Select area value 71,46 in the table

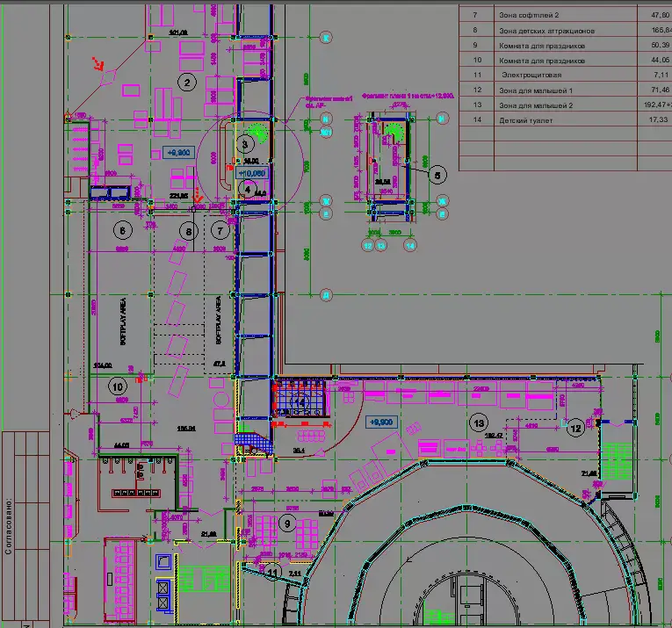660,90
